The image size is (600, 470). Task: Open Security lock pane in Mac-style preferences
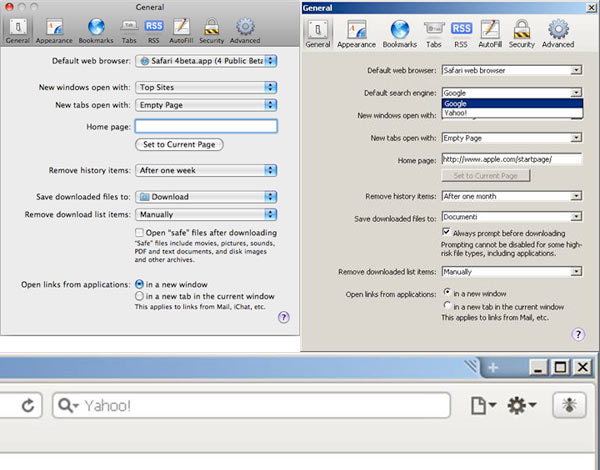(x=213, y=32)
